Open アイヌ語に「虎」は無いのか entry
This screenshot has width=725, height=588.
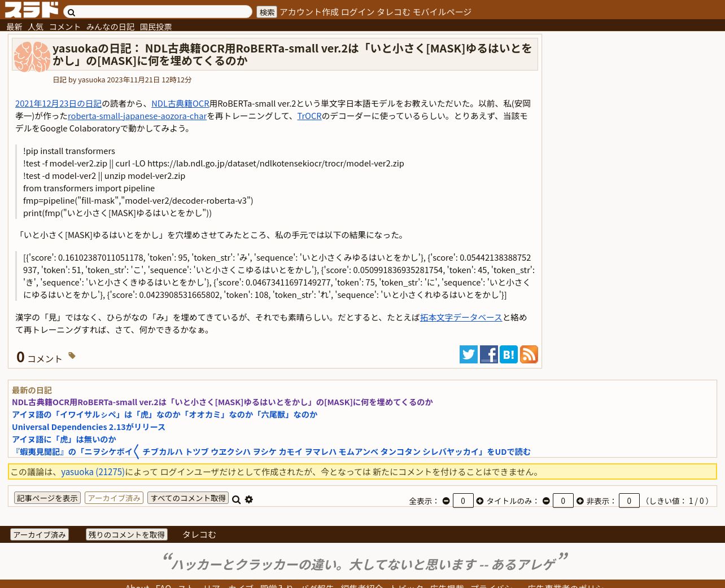click(64, 439)
